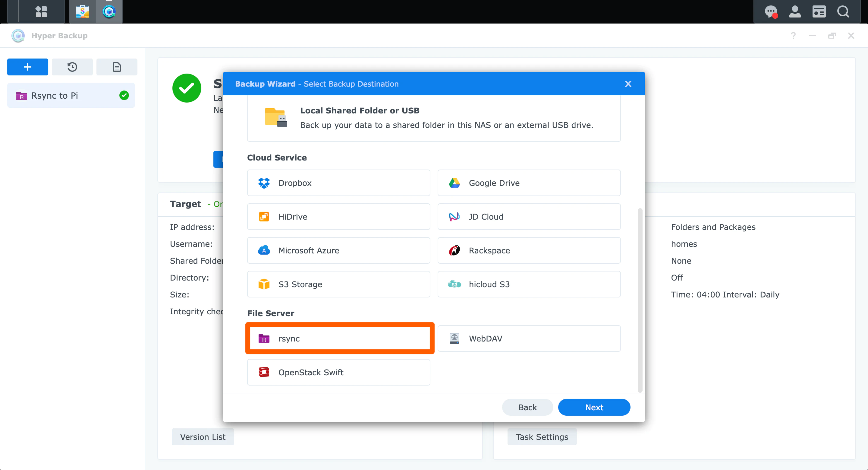Viewport: 868px width, 470px height.
Task: Go Back in the Backup Wizard
Action: (527, 407)
